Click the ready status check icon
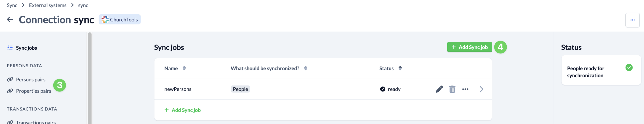 [x=382, y=89]
